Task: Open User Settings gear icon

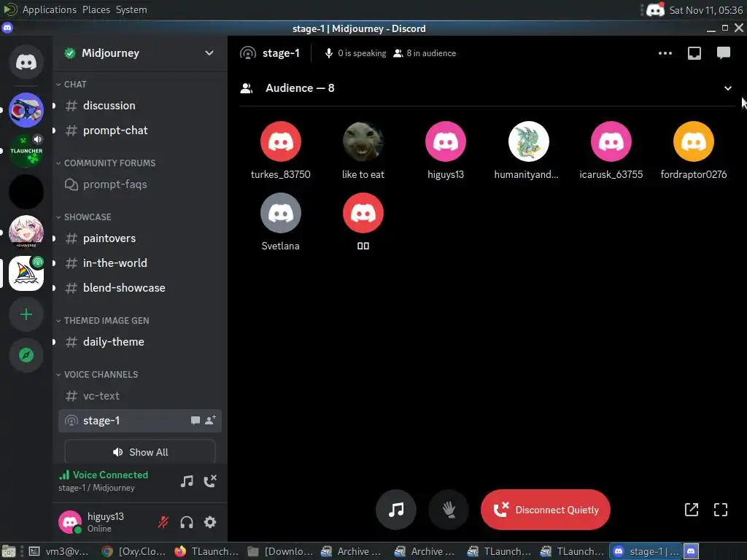Action: click(210, 522)
